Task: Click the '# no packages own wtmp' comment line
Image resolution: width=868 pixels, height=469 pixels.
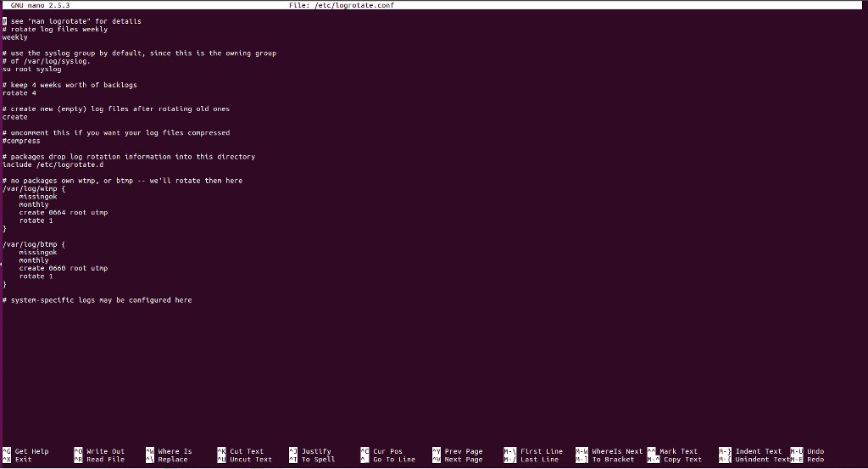Action: coord(122,181)
